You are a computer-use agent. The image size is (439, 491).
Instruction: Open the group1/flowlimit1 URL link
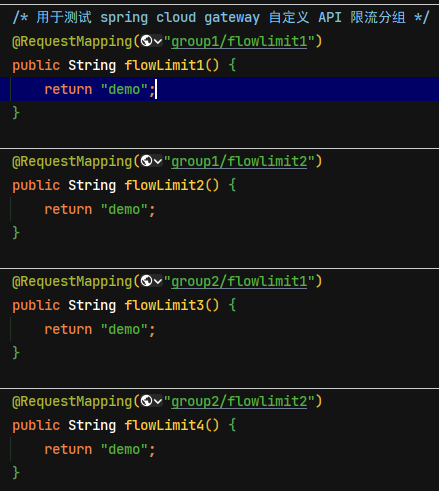click(x=239, y=42)
